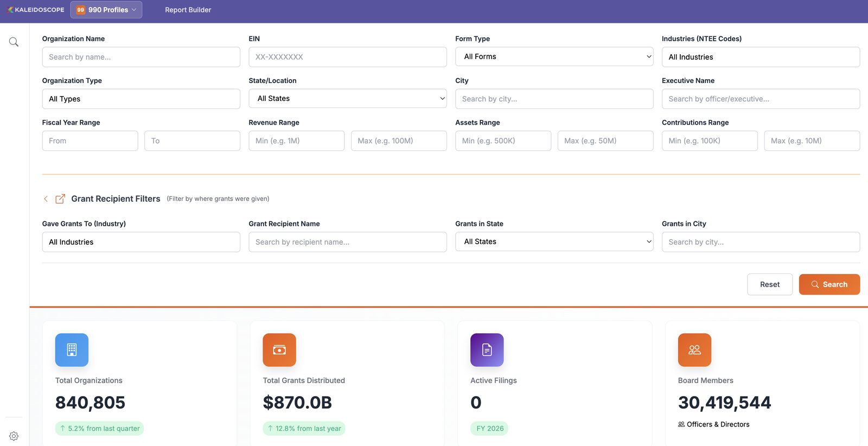Click the Officers & Directors label

click(714, 424)
